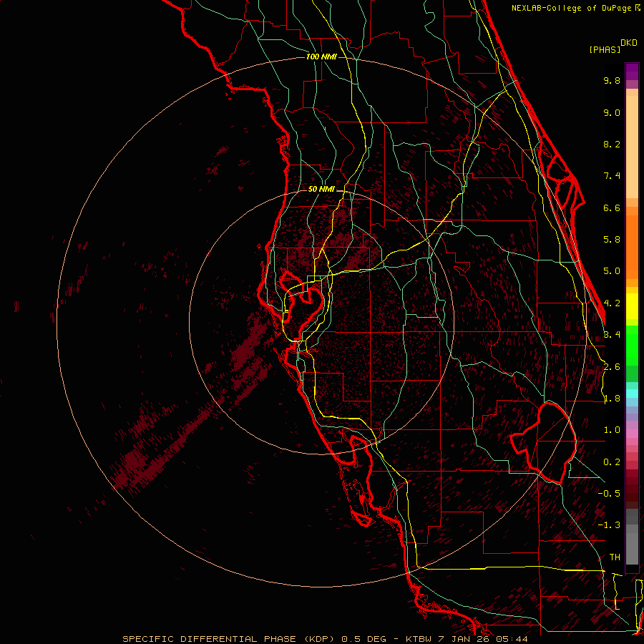
Task: Click the 9.8 value on the color scale
Action: (x=612, y=80)
